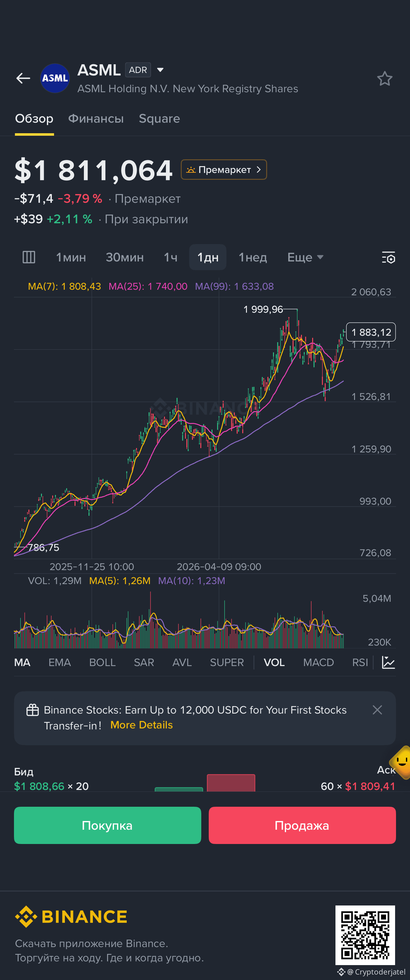Image resolution: width=410 pixels, height=980 pixels.
Task: Open the Премаркет details chevron button
Action: pos(224,170)
